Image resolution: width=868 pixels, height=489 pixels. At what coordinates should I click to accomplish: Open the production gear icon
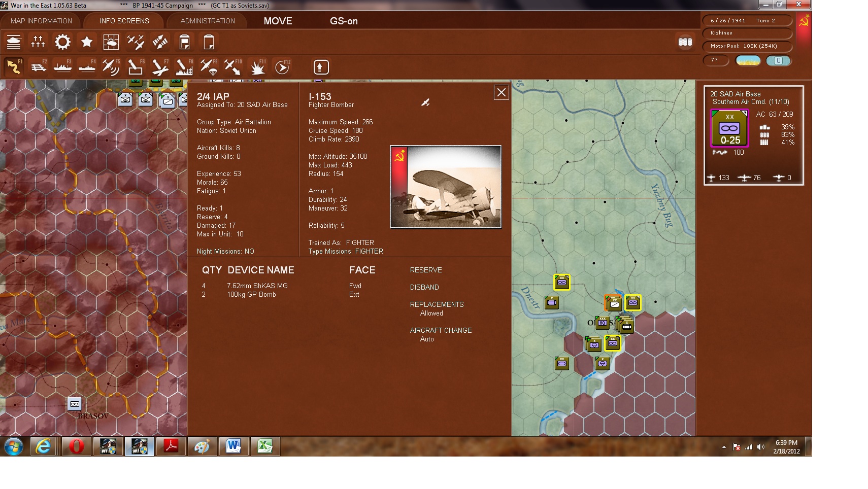62,42
